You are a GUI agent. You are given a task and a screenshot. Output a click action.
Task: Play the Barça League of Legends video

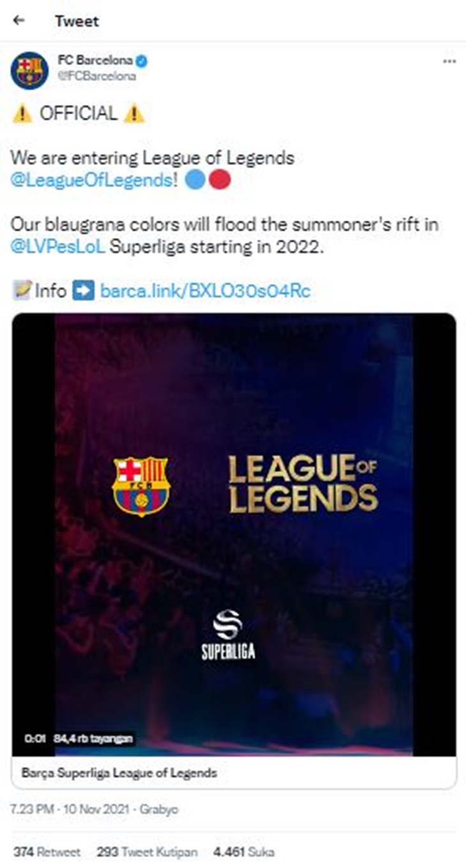coord(234,534)
